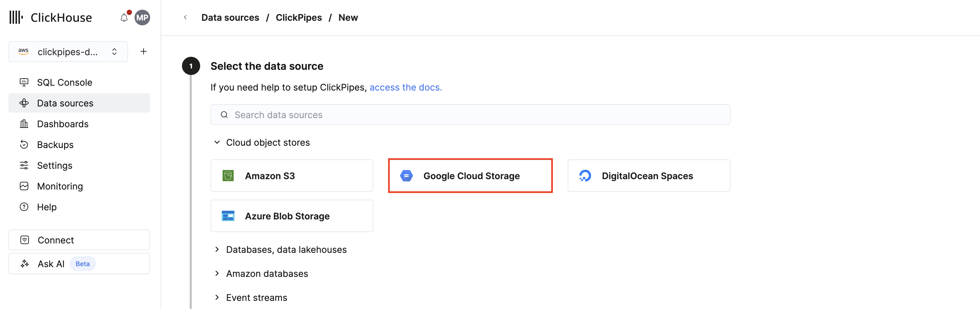
Task: Open the MP user avatar menu
Action: click(142, 18)
